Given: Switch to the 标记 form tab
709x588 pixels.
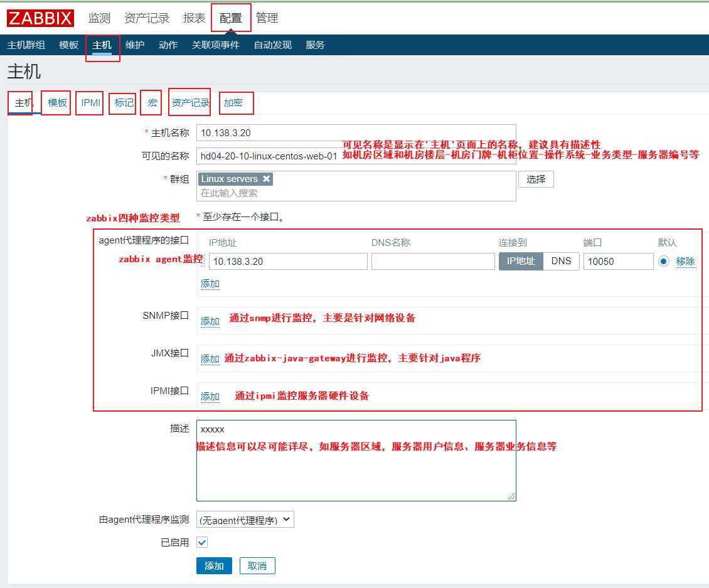Looking at the screenshot, I should click(124, 103).
